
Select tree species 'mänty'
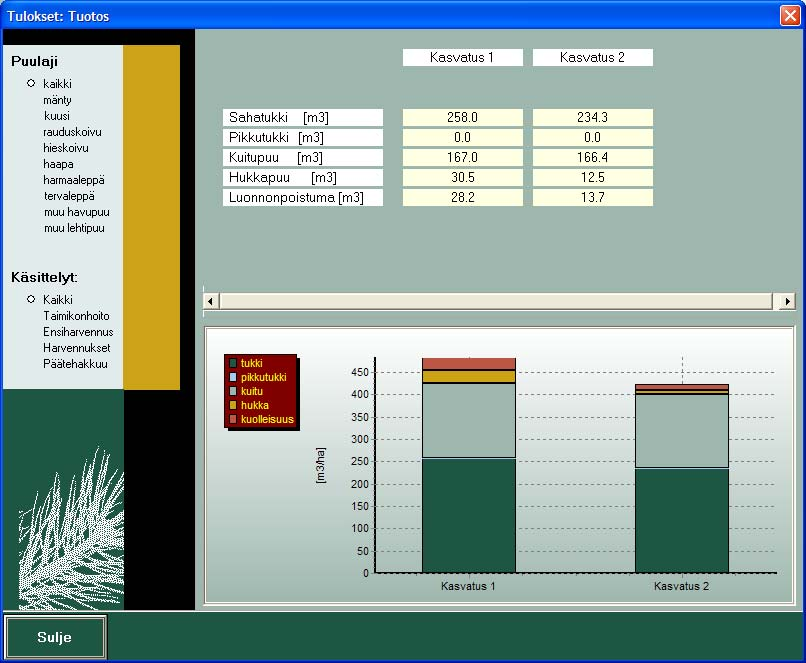(57, 100)
